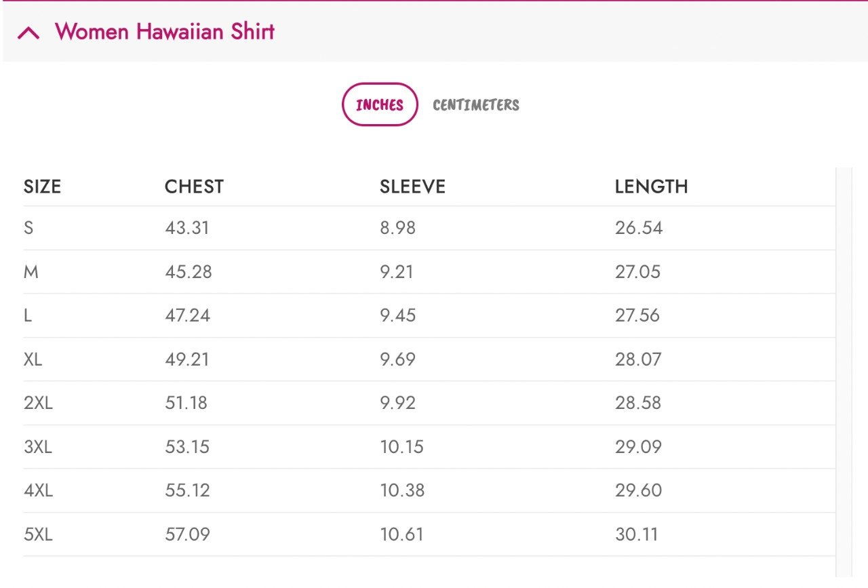868x588 pixels.
Task: Select the L size row label
Action: (28, 315)
